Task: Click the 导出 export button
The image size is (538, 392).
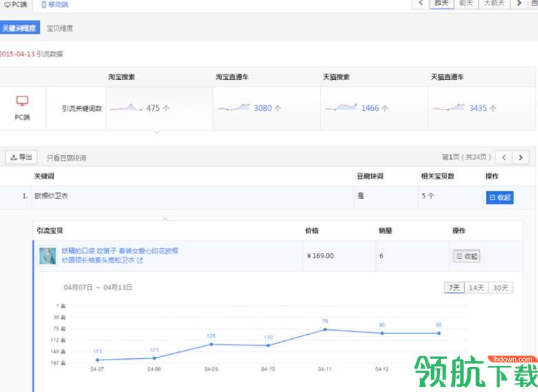Action: pyautogui.click(x=21, y=157)
